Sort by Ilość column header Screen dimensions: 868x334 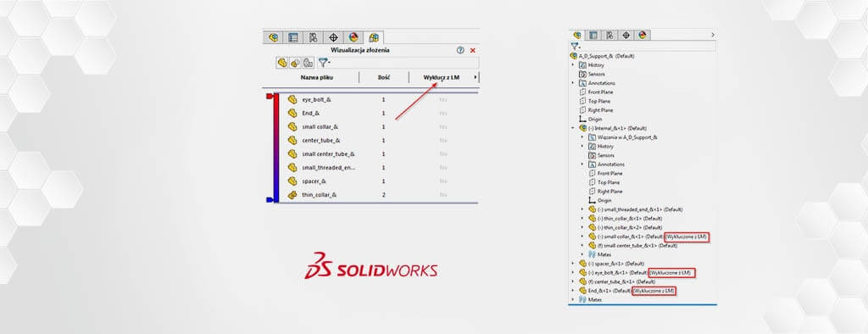tap(384, 77)
